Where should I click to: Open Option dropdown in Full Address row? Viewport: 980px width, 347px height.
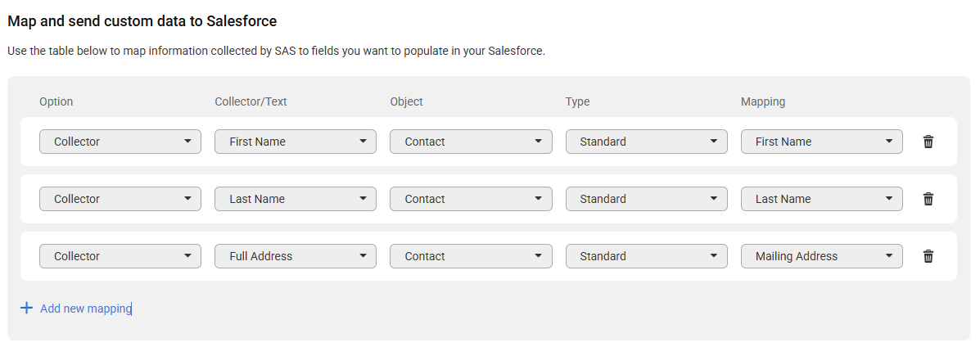(120, 256)
